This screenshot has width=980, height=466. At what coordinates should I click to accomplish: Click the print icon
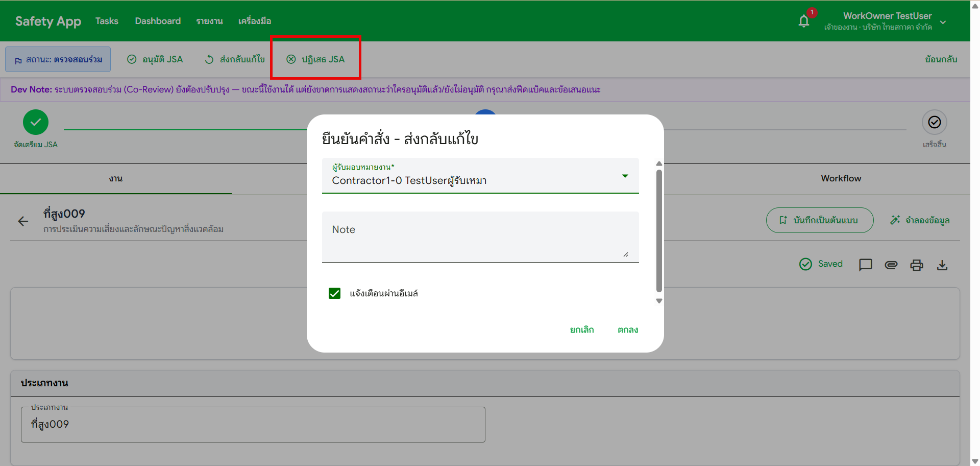917,265
